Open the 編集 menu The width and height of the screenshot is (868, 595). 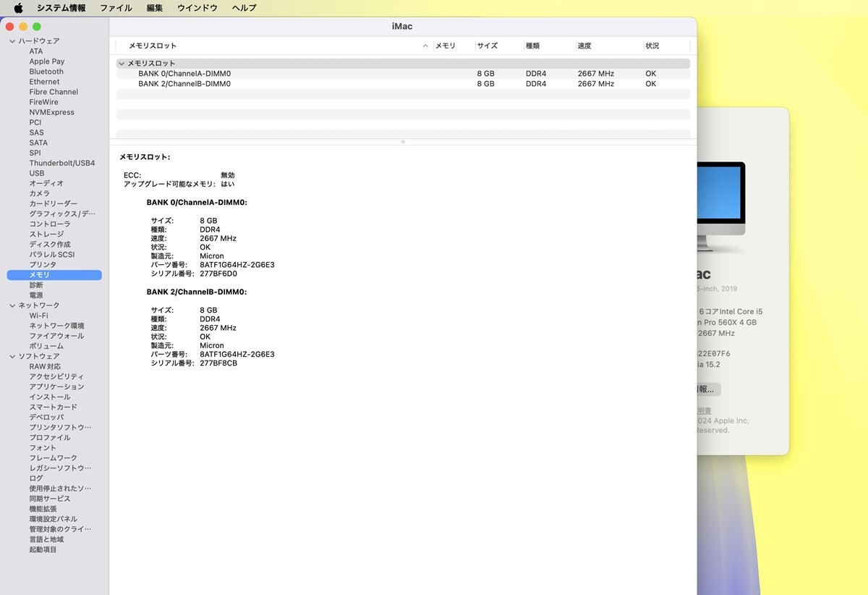pos(155,8)
